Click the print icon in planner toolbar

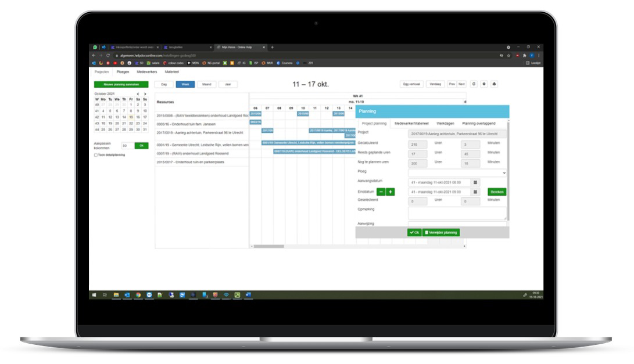(494, 84)
